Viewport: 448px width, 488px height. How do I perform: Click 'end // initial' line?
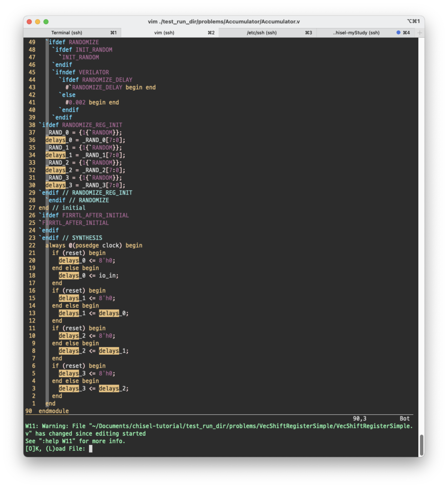click(62, 208)
